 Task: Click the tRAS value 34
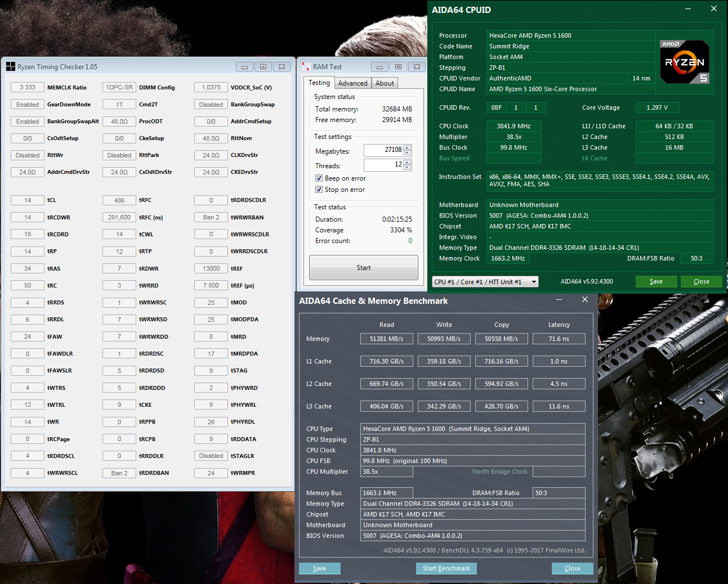tap(28, 268)
